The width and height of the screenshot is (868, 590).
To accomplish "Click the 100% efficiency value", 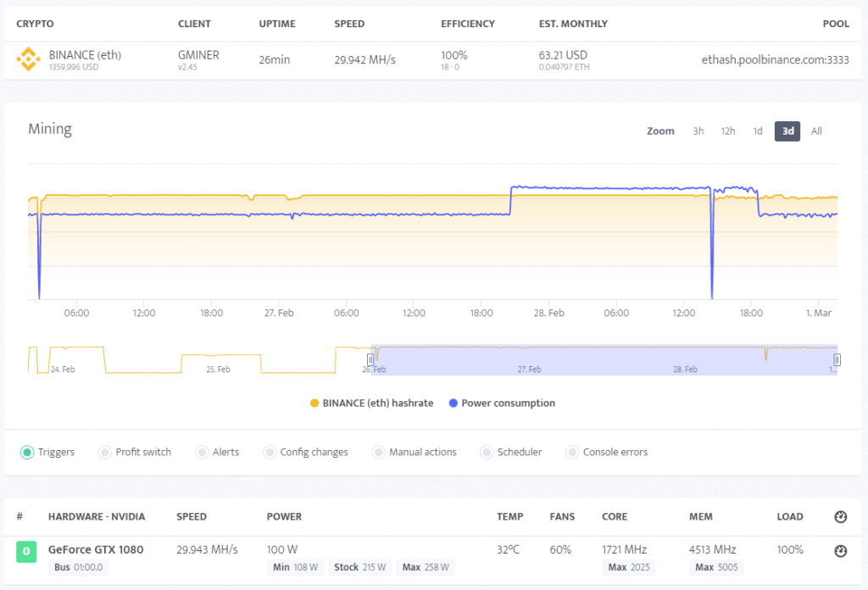I will [454, 55].
